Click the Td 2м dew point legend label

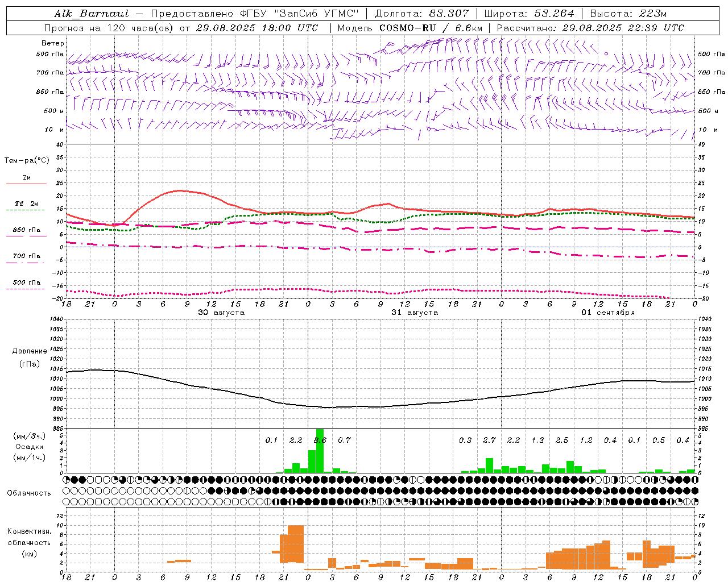pyautogui.click(x=26, y=203)
